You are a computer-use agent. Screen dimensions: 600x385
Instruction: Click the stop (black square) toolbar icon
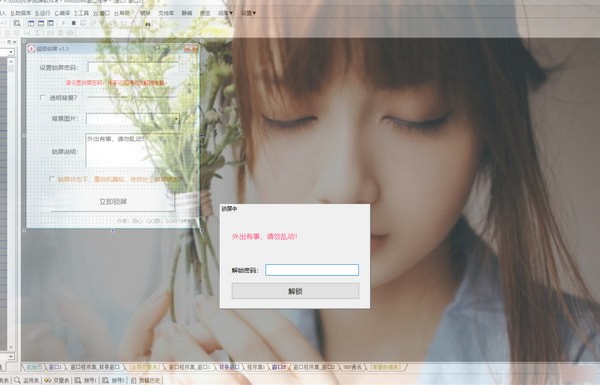[x=73, y=23]
